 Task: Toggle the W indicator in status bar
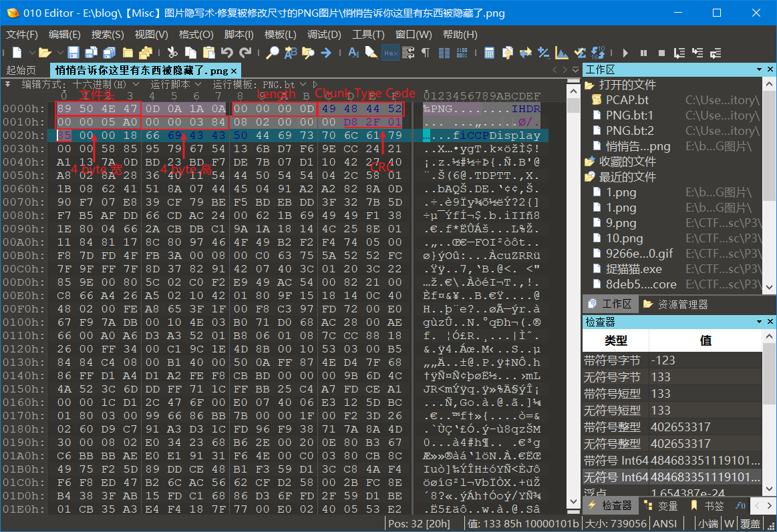click(729, 523)
